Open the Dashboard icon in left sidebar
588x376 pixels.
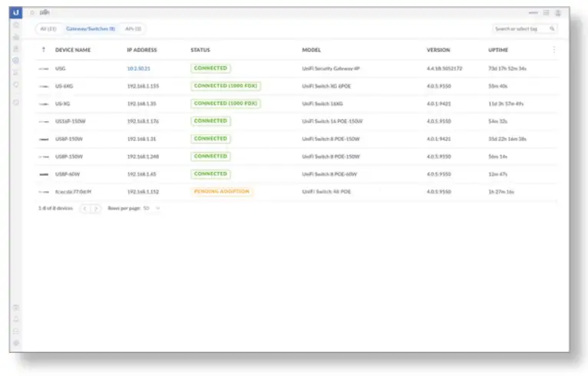pyautogui.click(x=16, y=25)
